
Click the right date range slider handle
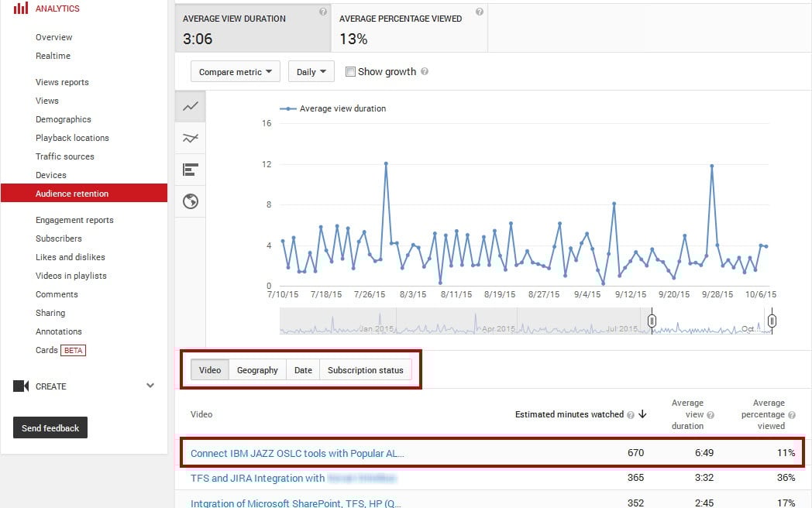click(x=772, y=321)
